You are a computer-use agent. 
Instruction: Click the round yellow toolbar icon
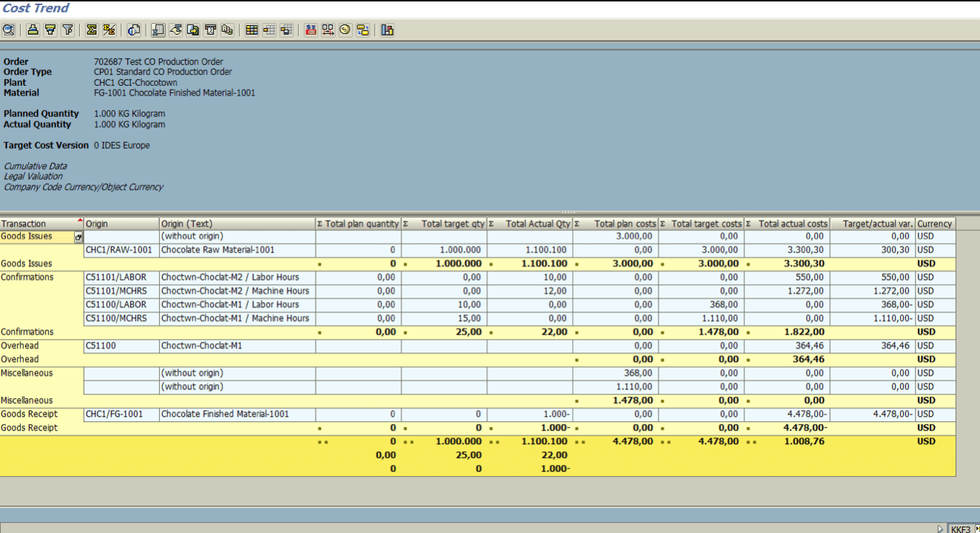click(x=345, y=30)
